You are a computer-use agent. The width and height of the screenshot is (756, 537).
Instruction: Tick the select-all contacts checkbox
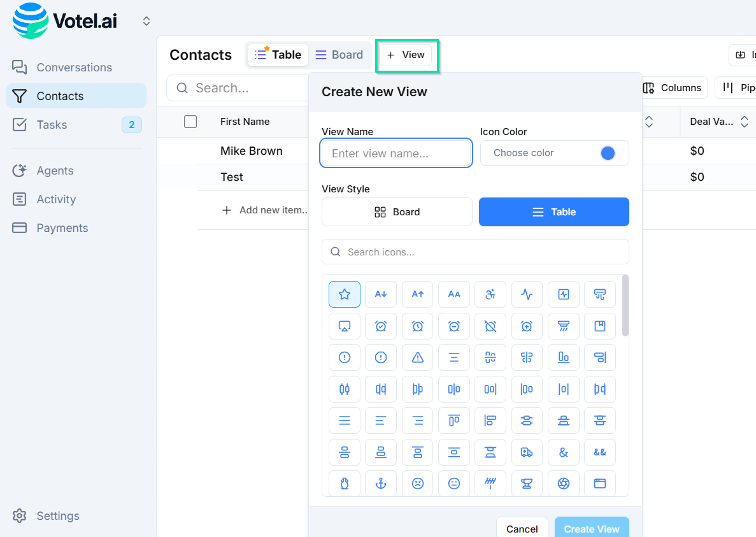pos(190,121)
